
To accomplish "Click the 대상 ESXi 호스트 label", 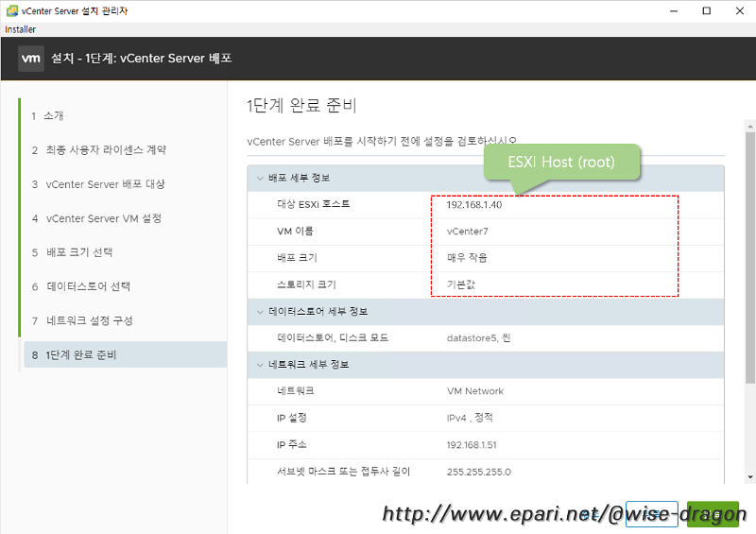I will [x=314, y=204].
